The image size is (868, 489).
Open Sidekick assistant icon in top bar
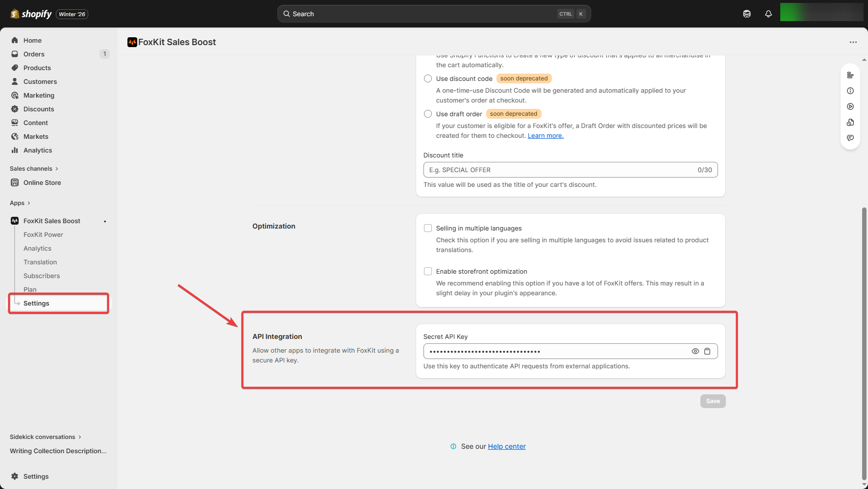pos(746,14)
